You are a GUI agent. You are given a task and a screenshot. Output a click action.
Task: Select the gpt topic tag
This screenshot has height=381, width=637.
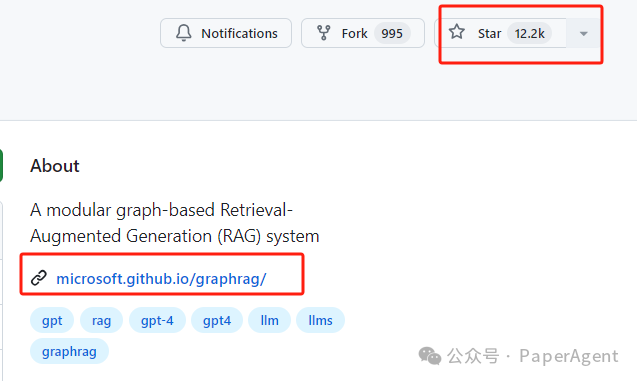click(x=52, y=320)
